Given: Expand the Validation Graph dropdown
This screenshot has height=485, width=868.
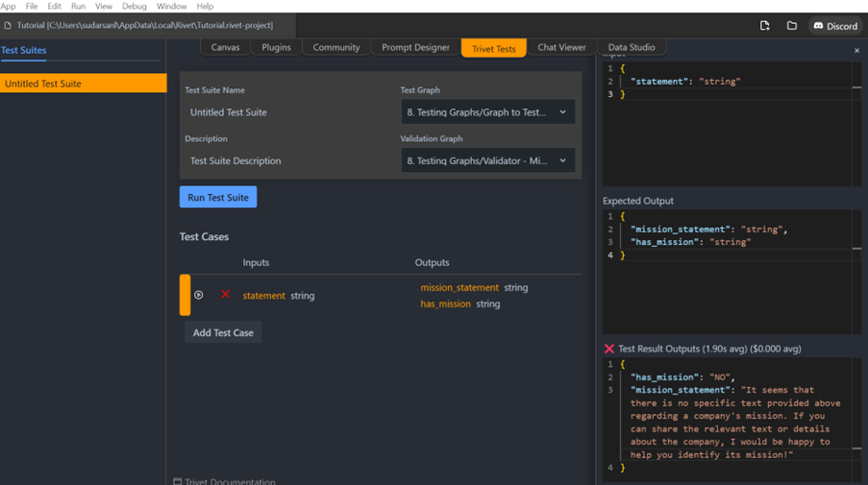Looking at the screenshot, I should pos(488,161).
